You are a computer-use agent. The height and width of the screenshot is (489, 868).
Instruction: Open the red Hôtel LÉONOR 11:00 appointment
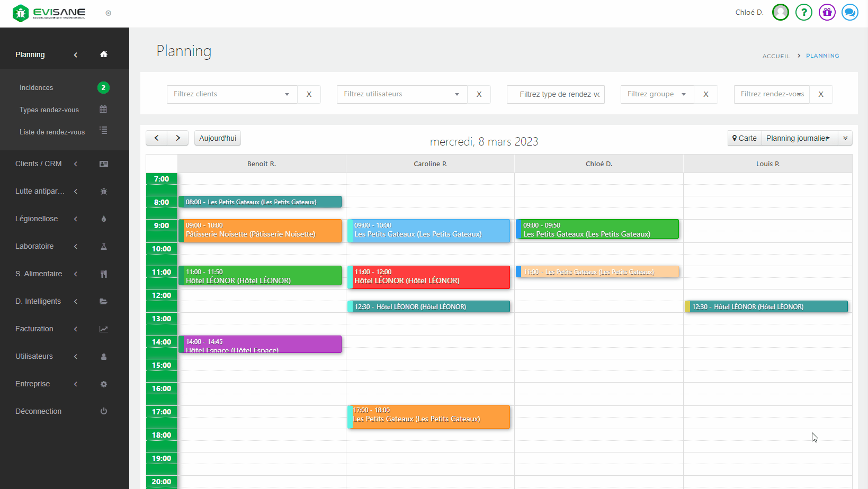pyautogui.click(x=429, y=277)
